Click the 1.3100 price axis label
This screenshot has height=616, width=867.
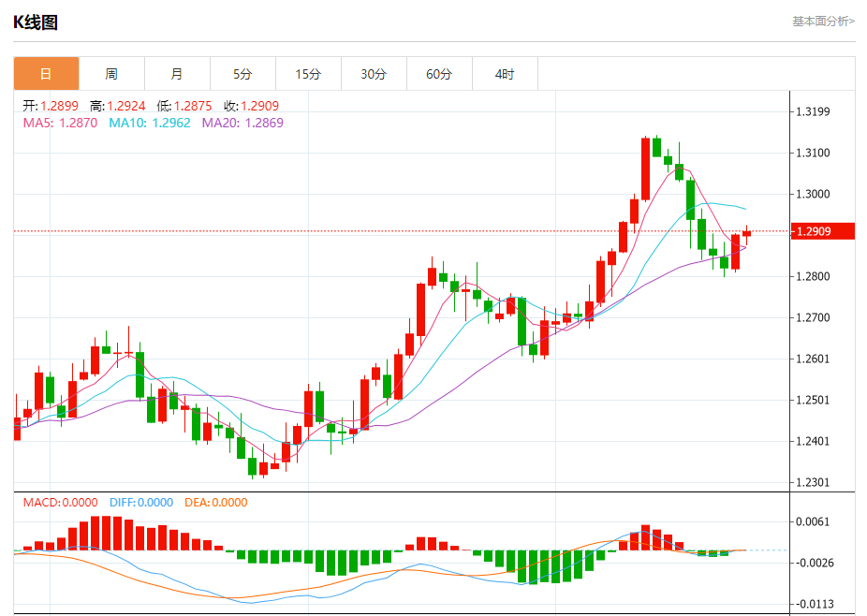[x=813, y=153]
